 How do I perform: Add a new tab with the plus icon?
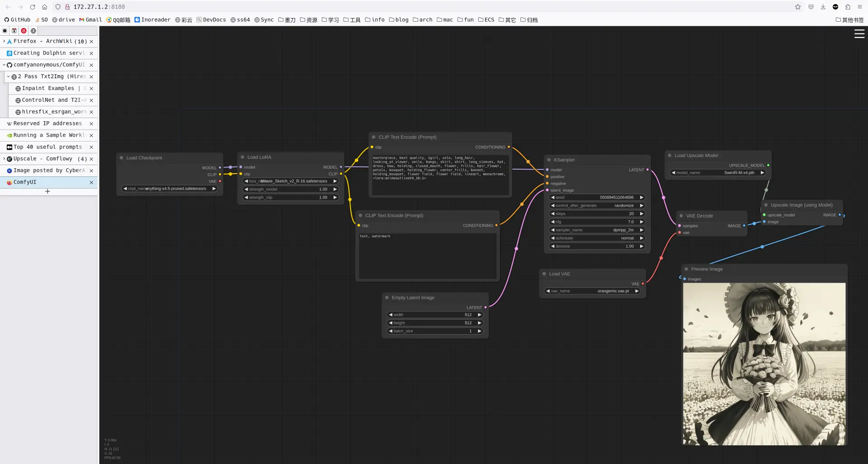point(47,191)
